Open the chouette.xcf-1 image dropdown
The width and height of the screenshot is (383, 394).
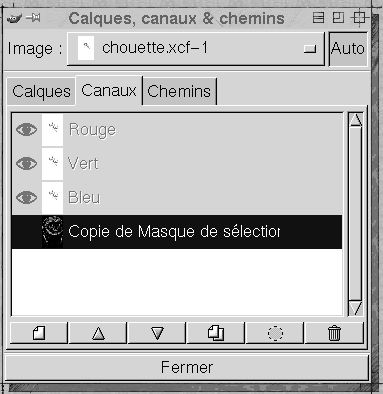tap(196, 49)
